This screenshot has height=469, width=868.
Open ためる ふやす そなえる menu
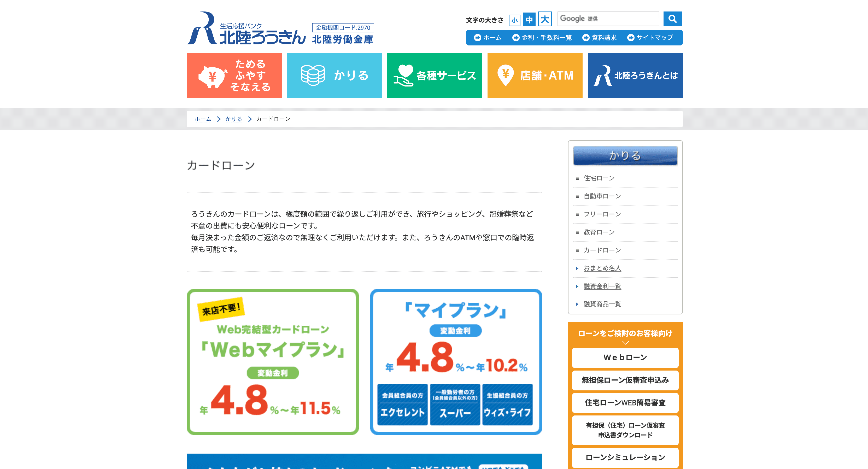pos(234,75)
